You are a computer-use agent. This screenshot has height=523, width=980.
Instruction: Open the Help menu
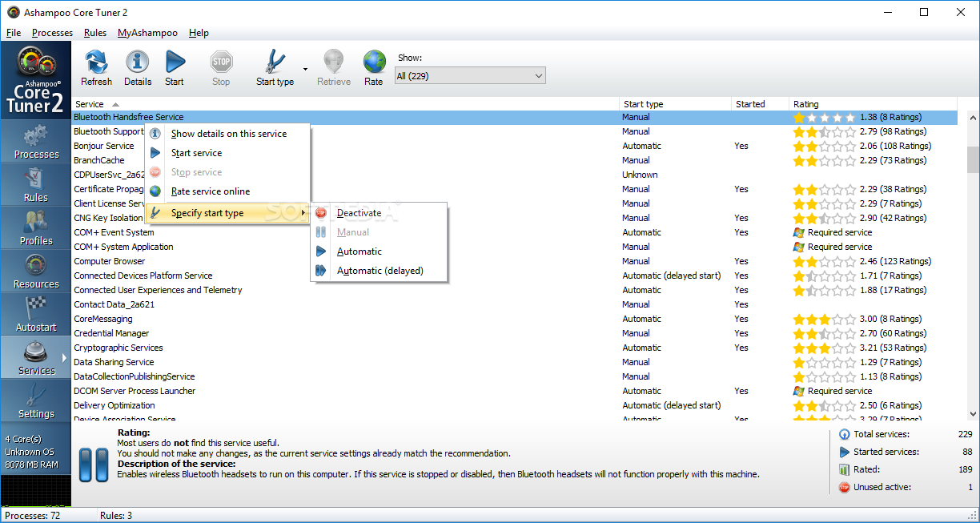199,33
